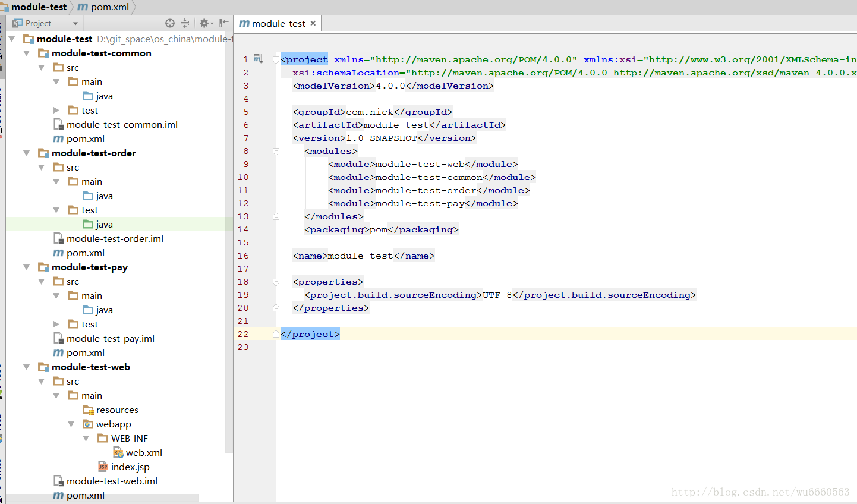This screenshot has height=504, width=857.
Task: Click the collapse all icon in Project panel
Action: [185, 23]
